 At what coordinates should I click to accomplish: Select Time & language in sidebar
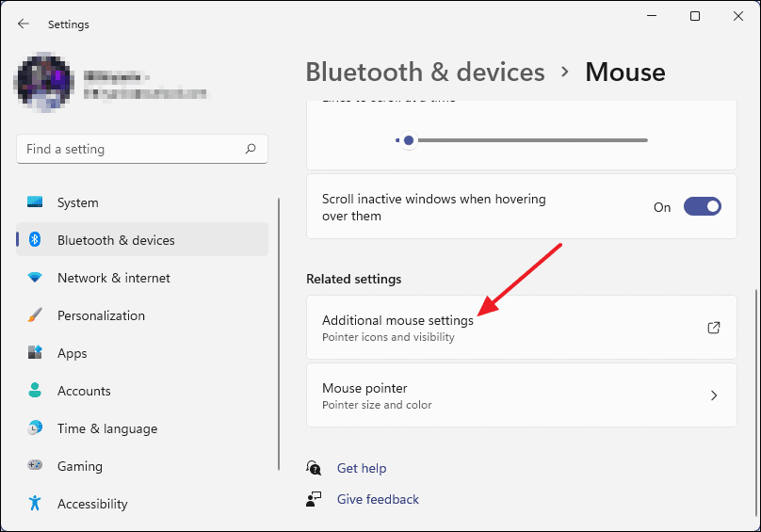[107, 428]
